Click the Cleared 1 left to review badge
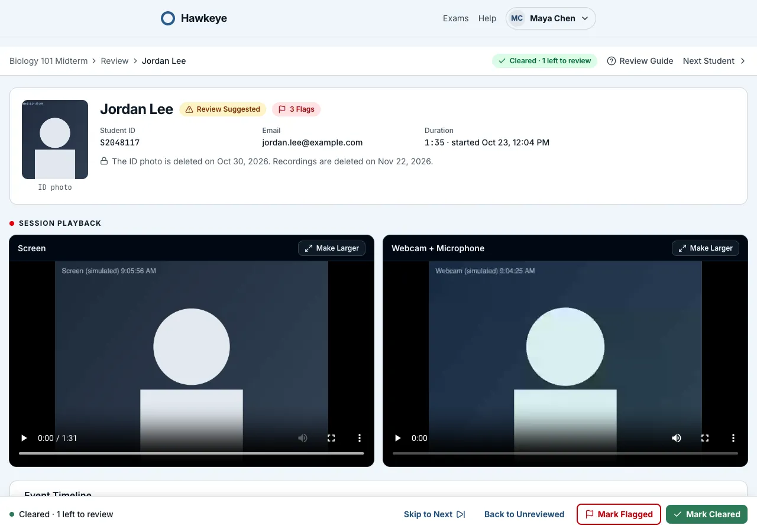757x532 pixels. coord(545,61)
